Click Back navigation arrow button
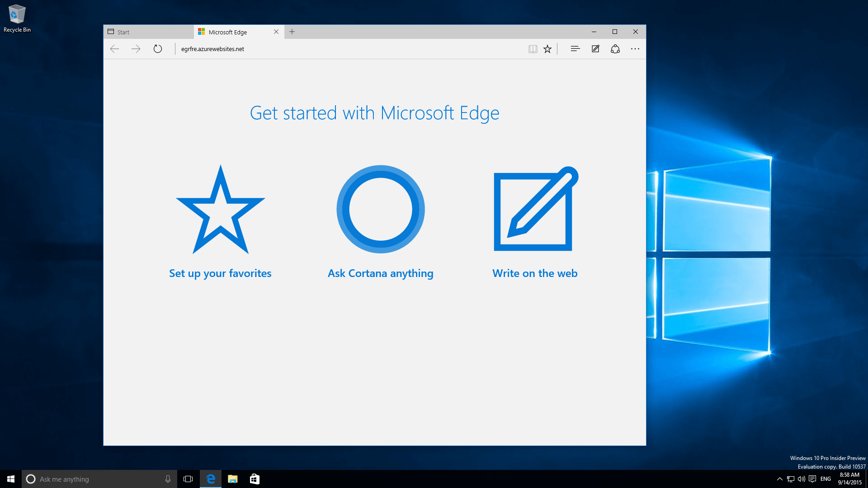868x488 pixels. pos(114,49)
